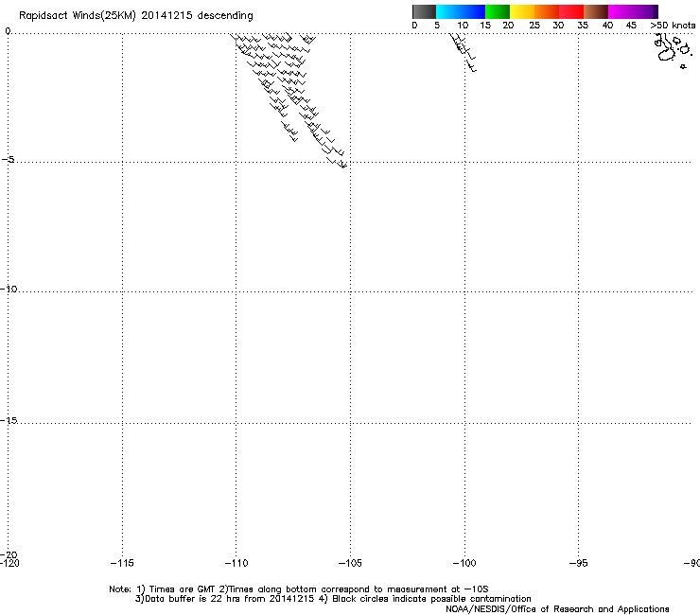Screen dimensions: 700x615
Task: Click the gray 0–5 knots color segment
Action: (x=424, y=11)
